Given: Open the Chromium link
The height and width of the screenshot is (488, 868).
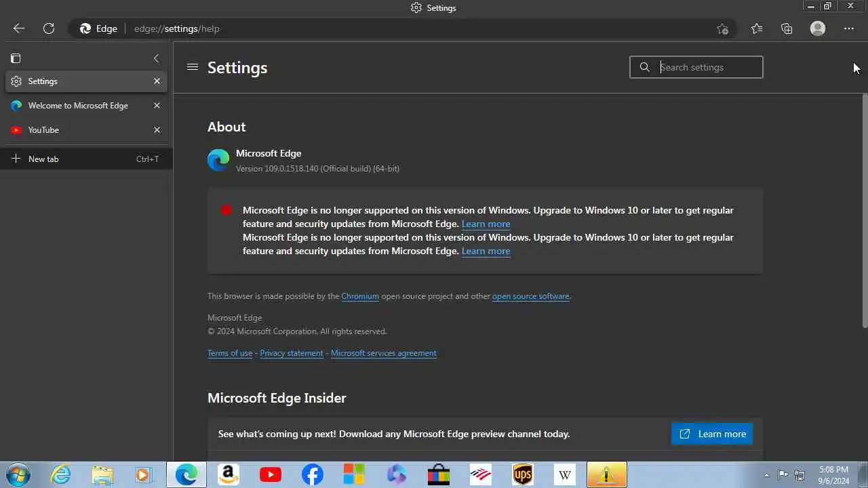Looking at the screenshot, I should tap(360, 296).
